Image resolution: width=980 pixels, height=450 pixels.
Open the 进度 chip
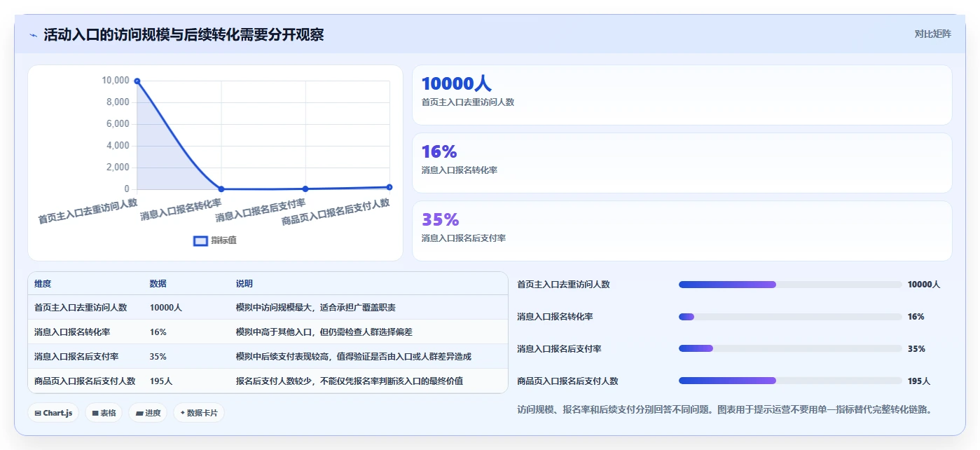pos(148,413)
